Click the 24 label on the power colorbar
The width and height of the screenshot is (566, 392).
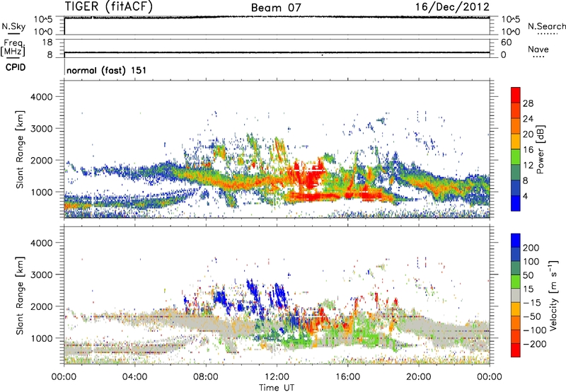528,119
